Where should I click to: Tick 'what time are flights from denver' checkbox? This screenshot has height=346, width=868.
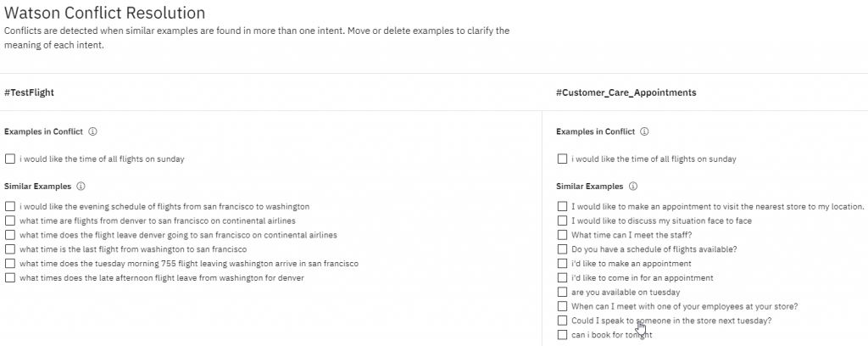pyautogui.click(x=10, y=220)
